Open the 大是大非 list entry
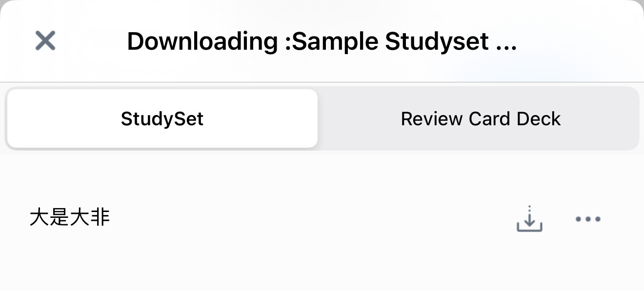Image resolution: width=644 pixels, height=290 pixels. coord(322,218)
